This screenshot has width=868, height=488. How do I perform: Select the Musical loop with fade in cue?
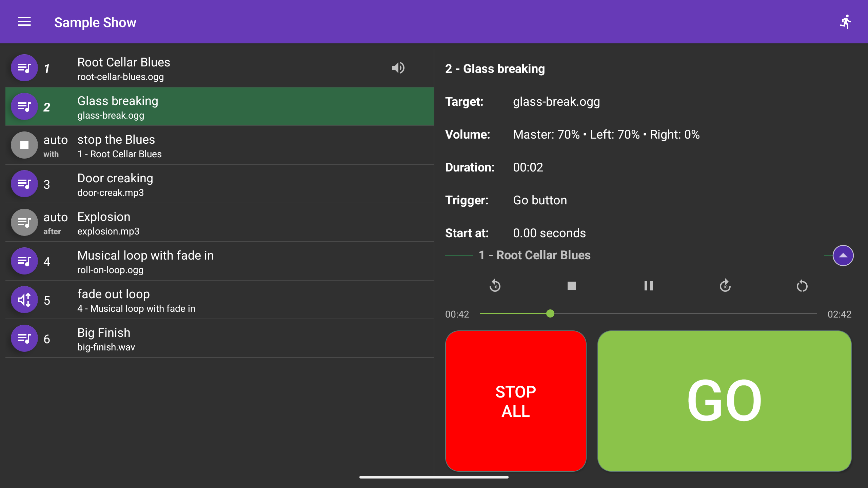pyautogui.click(x=217, y=261)
